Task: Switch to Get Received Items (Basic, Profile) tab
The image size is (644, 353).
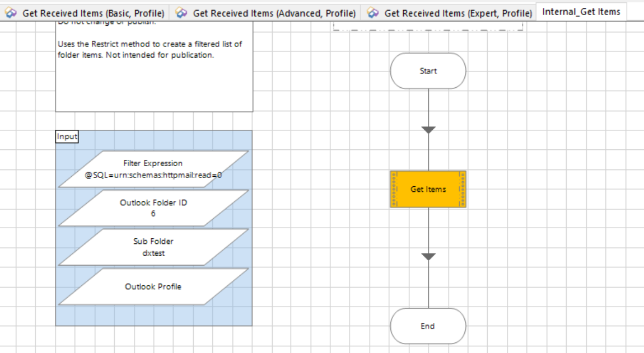Action: tap(85, 13)
